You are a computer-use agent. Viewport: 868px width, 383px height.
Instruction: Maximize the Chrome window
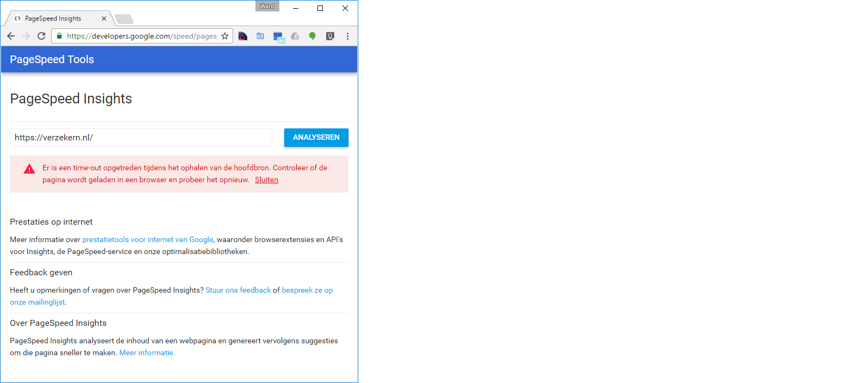point(320,8)
